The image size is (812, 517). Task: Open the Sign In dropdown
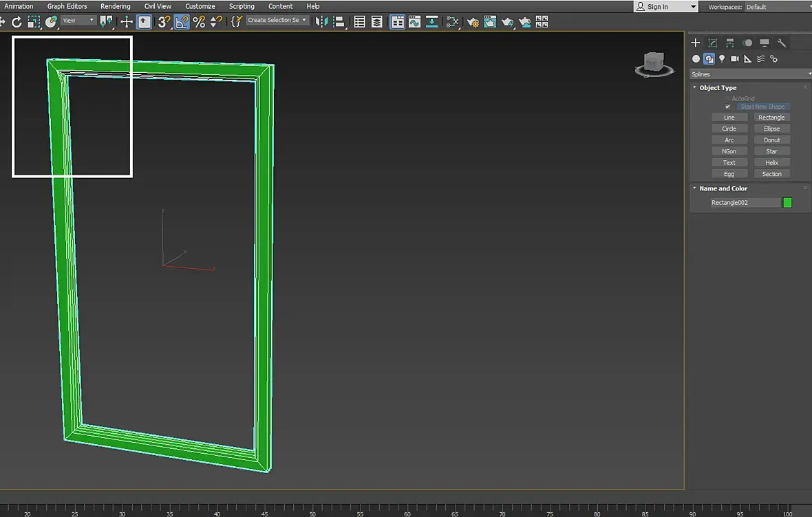666,7
